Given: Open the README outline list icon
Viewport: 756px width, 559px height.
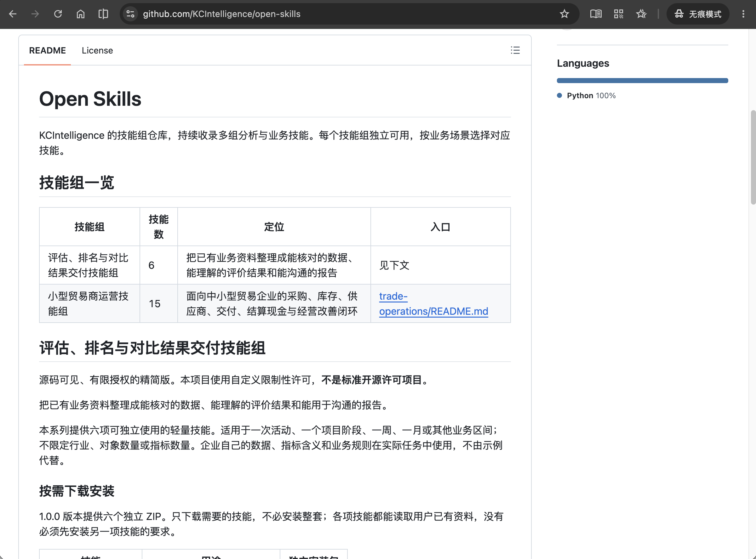Looking at the screenshot, I should pos(515,50).
